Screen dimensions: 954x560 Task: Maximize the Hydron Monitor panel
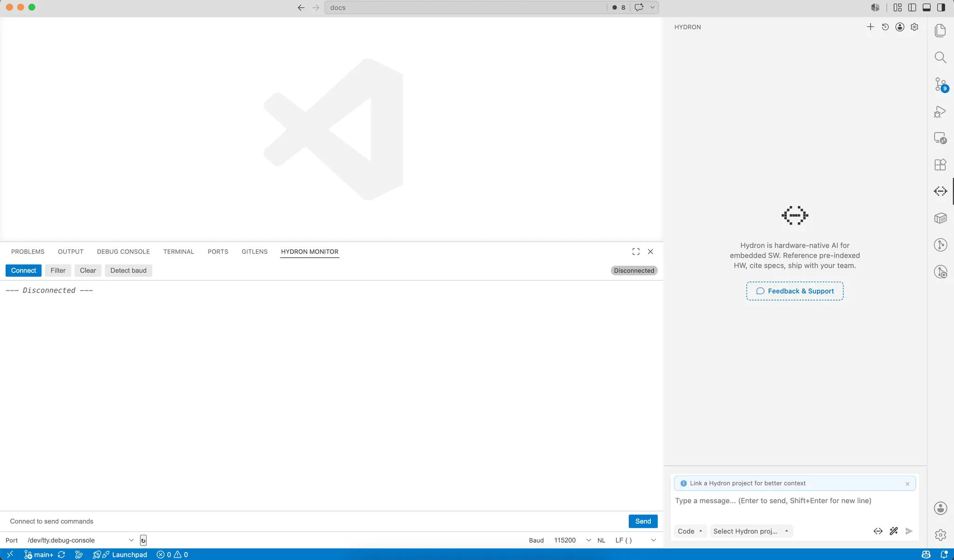[x=636, y=252]
